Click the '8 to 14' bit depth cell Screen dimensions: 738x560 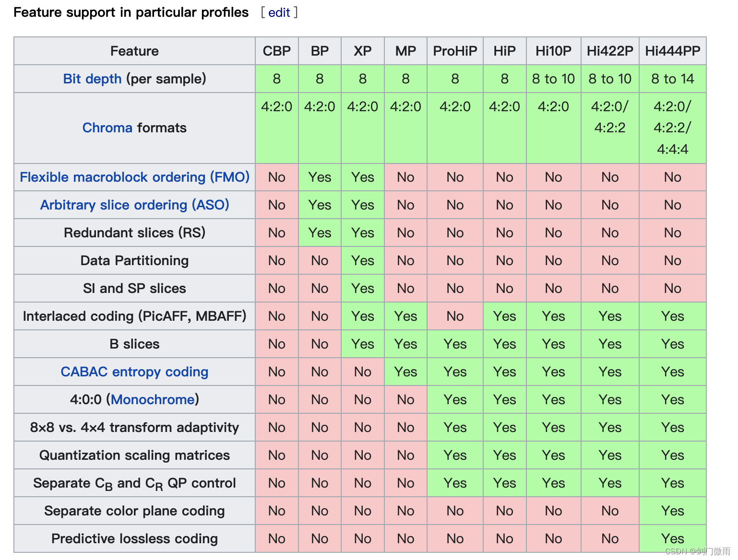click(x=673, y=79)
